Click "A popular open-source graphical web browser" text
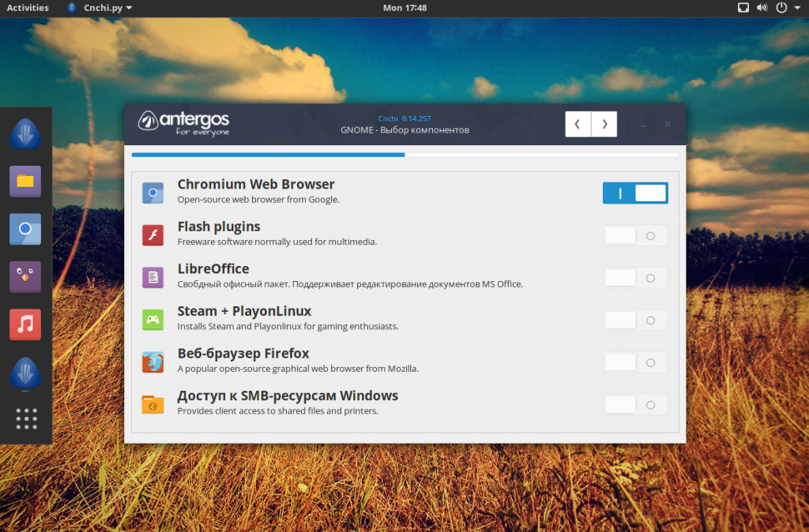Screen dimensions: 809x532 tap(298, 369)
